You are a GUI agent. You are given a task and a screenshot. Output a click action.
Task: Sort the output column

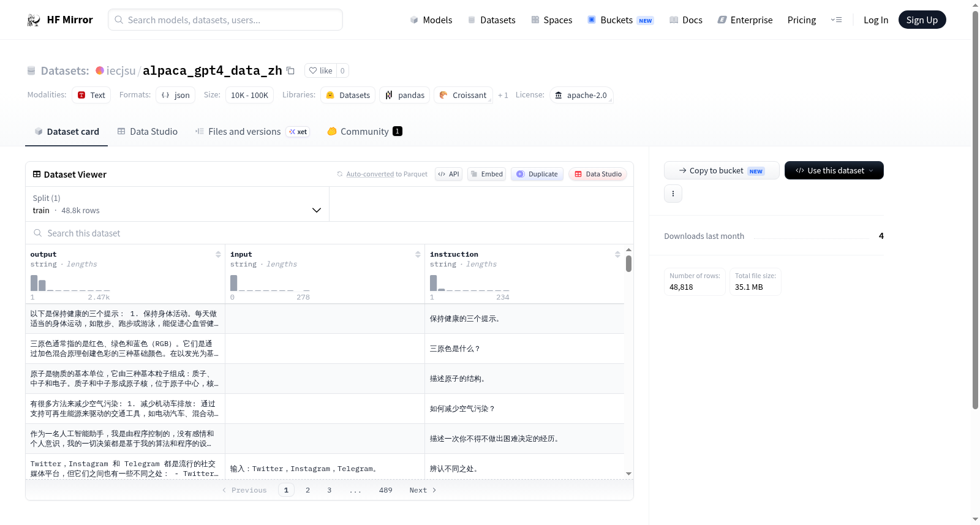218,254
